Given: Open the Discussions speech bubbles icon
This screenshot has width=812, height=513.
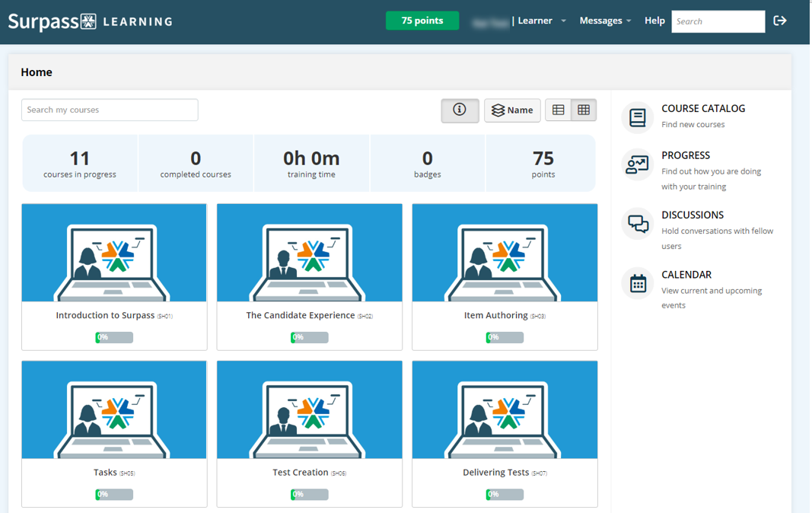Looking at the screenshot, I should click(638, 224).
